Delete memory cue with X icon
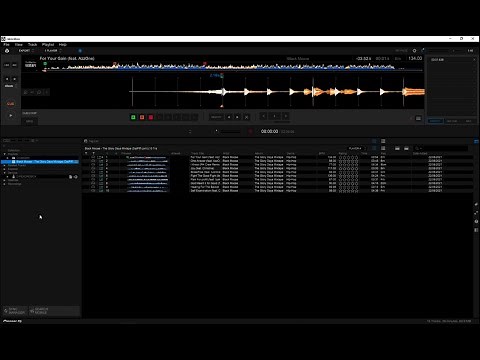 pyautogui.click(x=246, y=117)
